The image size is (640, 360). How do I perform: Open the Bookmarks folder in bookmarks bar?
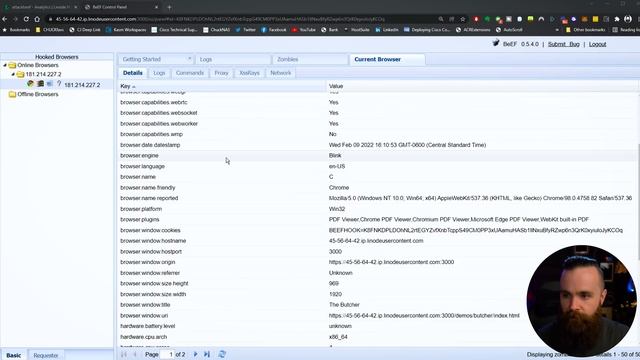point(16,30)
